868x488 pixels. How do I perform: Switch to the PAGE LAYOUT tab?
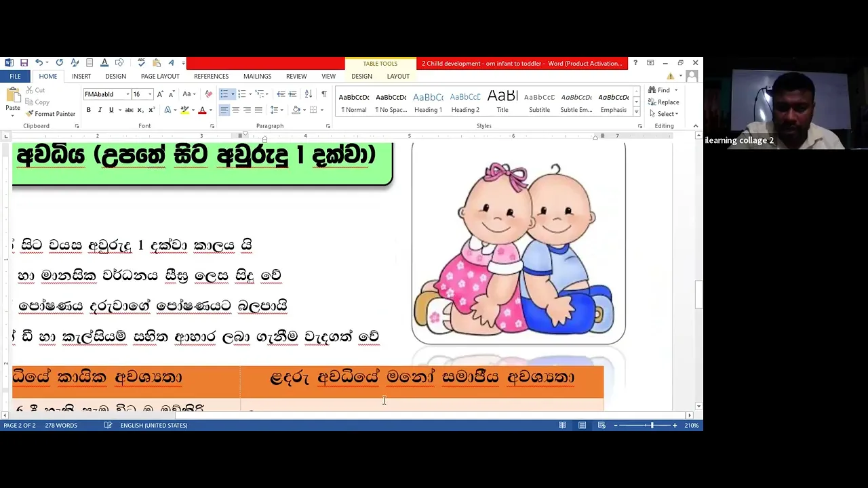(160, 77)
